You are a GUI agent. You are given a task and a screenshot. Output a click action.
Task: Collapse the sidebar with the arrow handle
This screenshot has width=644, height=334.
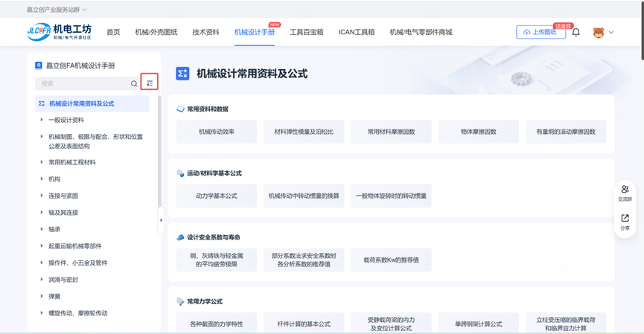coord(161,220)
